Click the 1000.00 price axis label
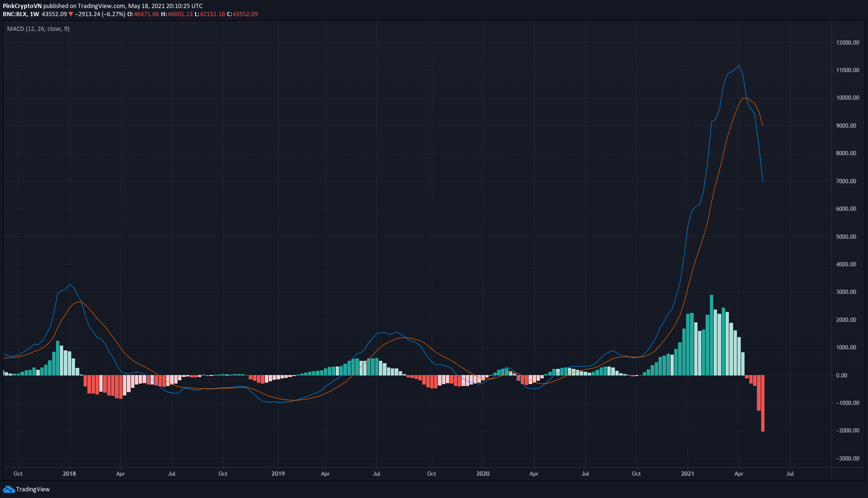Screen dimensions: 868x498 click(x=846, y=348)
